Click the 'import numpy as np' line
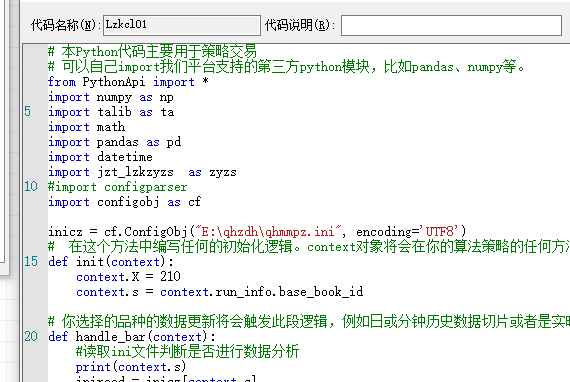This screenshot has height=382, width=570. tap(111, 97)
